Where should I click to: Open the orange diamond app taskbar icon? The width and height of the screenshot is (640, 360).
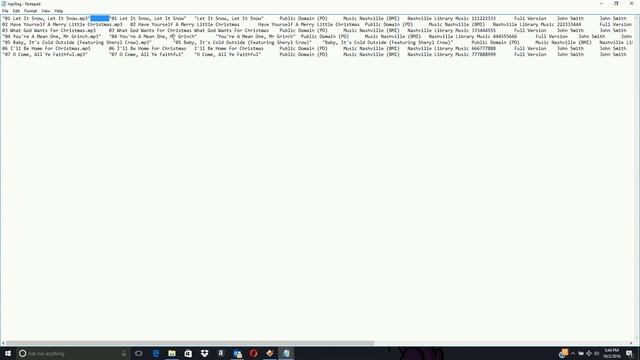coord(270,353)
